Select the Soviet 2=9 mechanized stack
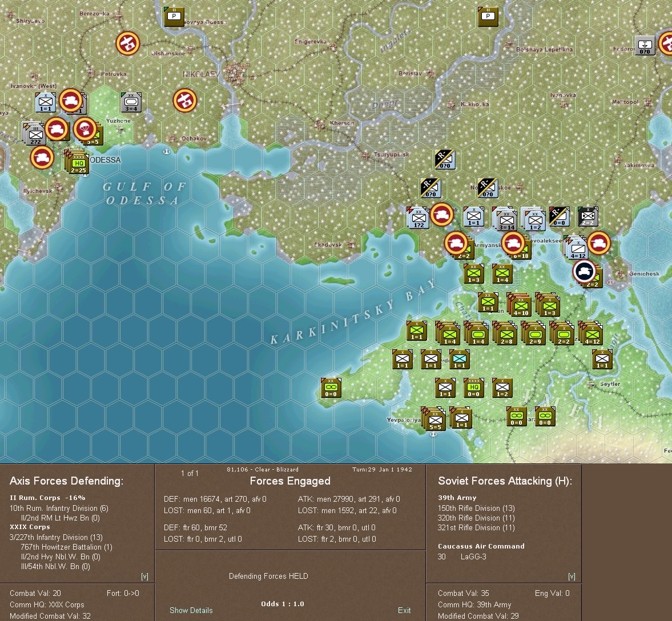672x621 pixels. [536, 334]
